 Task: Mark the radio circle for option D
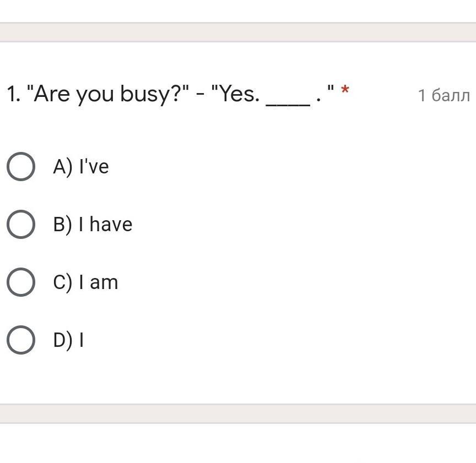21,340
